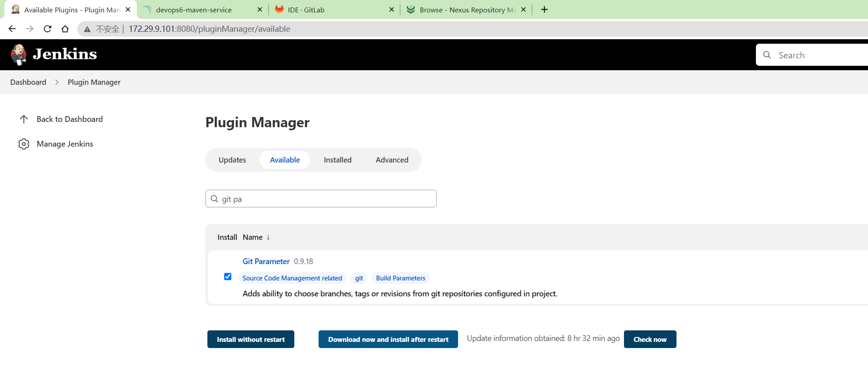The image size is (868, 371).
Task: Click the breadcrumb chevron after Dashboard
Action: [x=57, y=82]
